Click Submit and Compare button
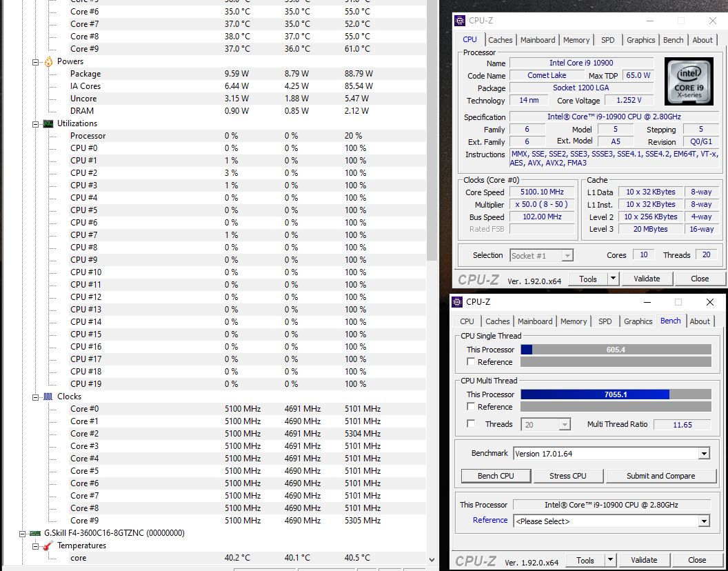728x571 pixels. pyautogui.click(x=660, y=476)
